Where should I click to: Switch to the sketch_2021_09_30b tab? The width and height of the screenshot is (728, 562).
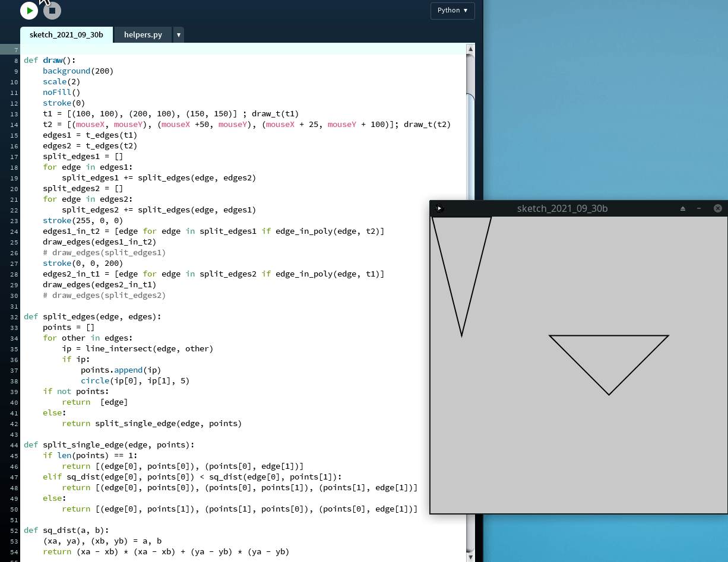67,35
